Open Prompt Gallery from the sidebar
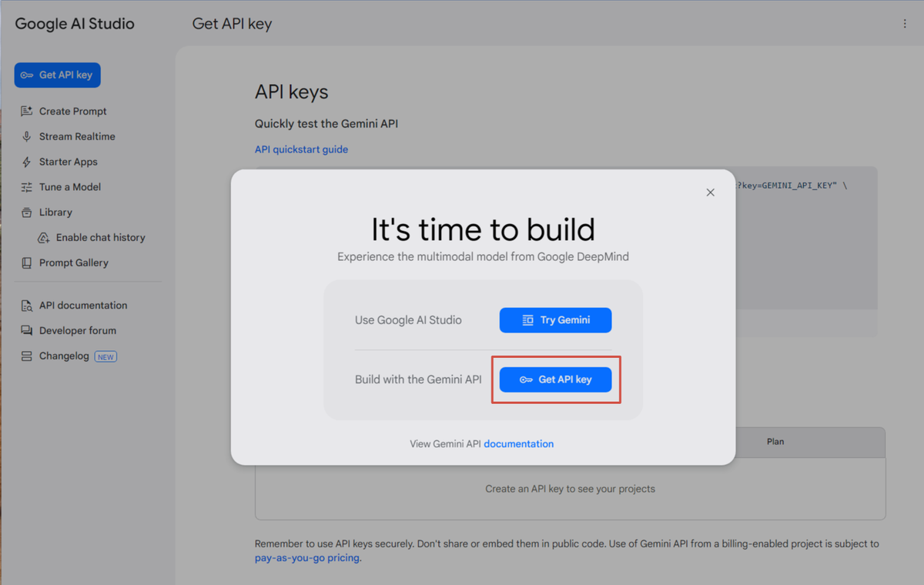Image resolution: width=924 pixels, height=585 pixels. pyautogui.click(x=74, y=263)
